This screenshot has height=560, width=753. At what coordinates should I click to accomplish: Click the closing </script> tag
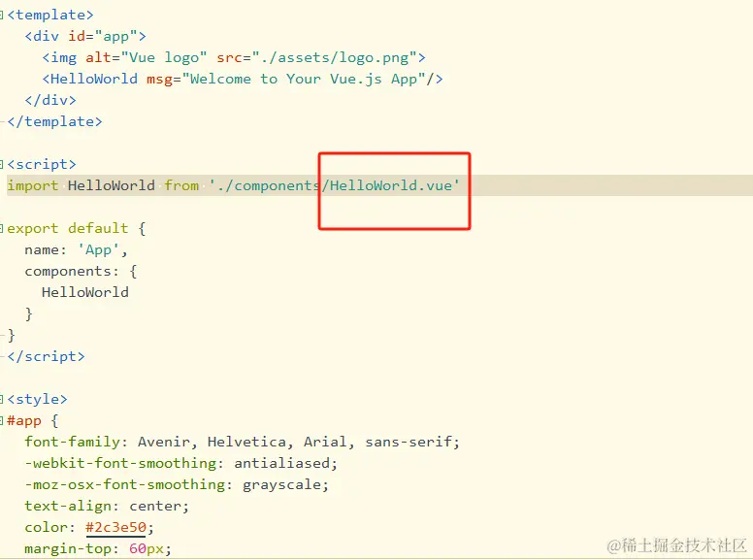click(47, 356)
